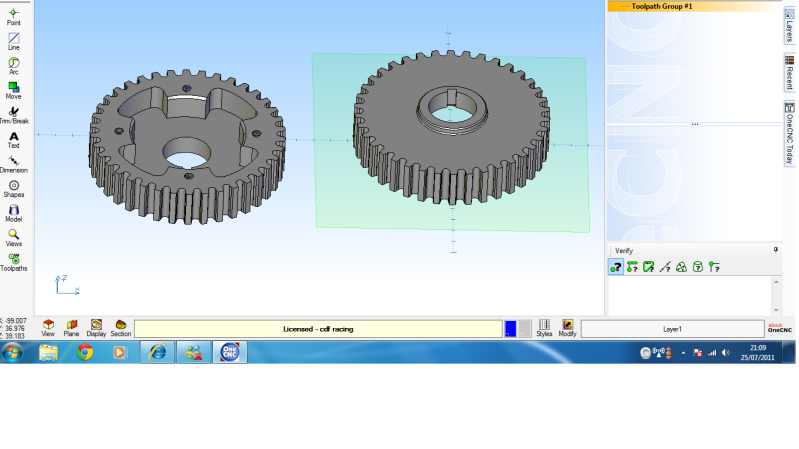This screenshot has width=799, height=449.
Task: Click the left cutaway gear model
Action: pos(187,148)
